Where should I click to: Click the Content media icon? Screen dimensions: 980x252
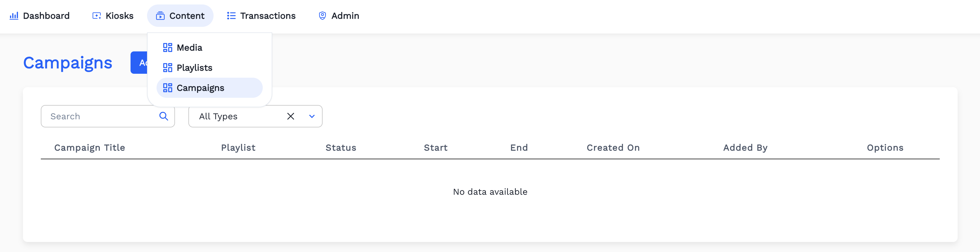[160, 16]
